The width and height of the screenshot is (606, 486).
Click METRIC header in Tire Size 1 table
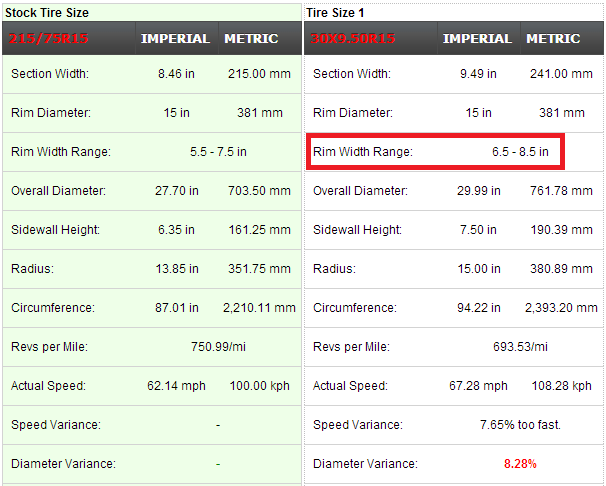pyautogui.click(x=553, y=39)
